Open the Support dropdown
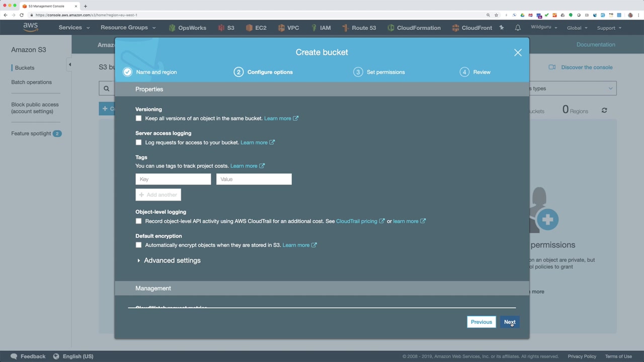The height and width of the screenshot is (362, 644). (x=609, y=28)
